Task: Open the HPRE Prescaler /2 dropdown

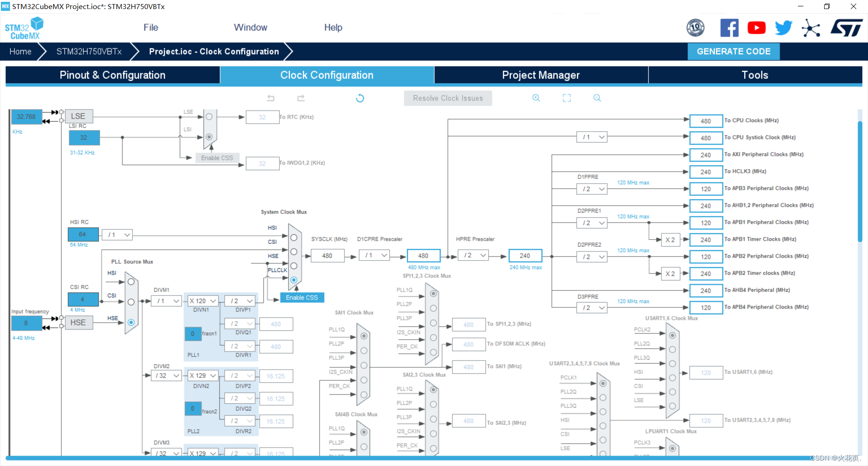Action: click(x=473, y=256)
